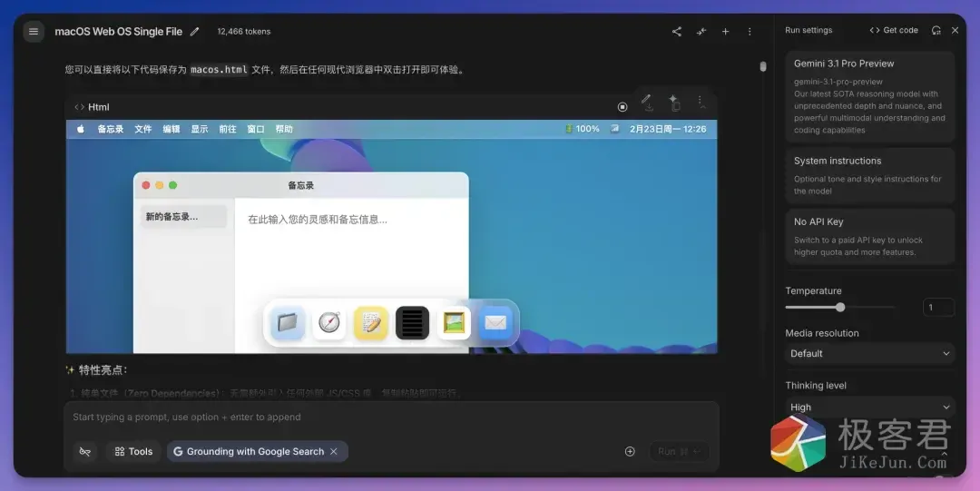Click the share prompt icon
This screenshot has width=980, height=491.
(x=677, y=31)
